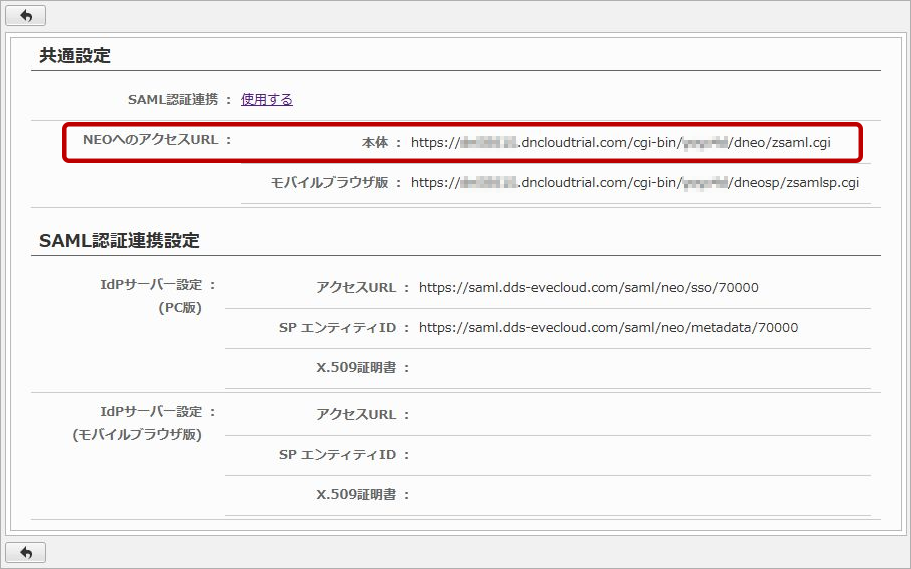Click the SAML認証連携設定 section heading

point(119,241)
